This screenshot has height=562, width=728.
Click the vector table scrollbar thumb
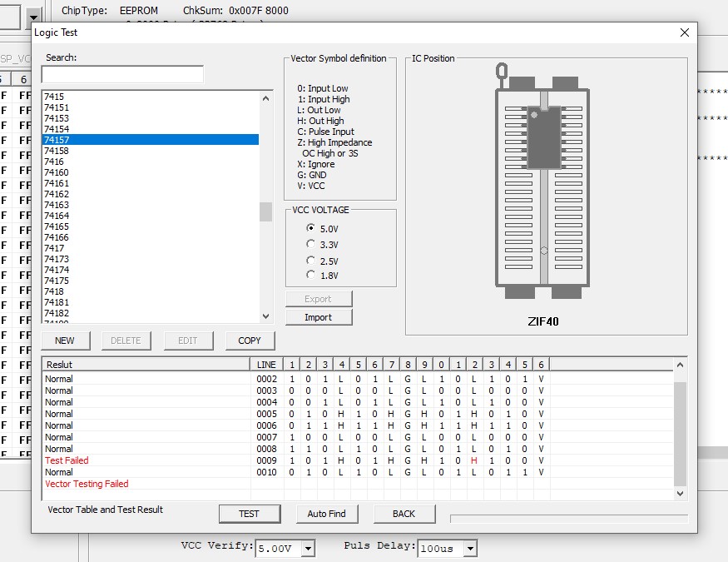coord(681,434)
